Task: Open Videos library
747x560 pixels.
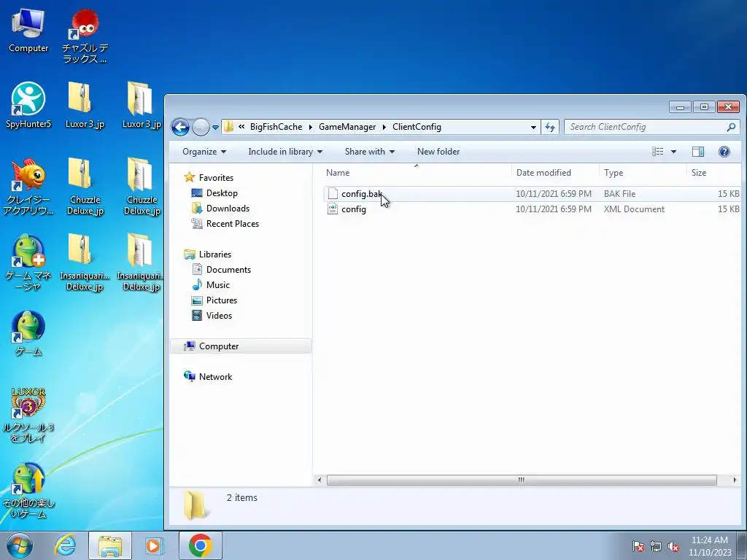Action: click(x=219, y=315)
